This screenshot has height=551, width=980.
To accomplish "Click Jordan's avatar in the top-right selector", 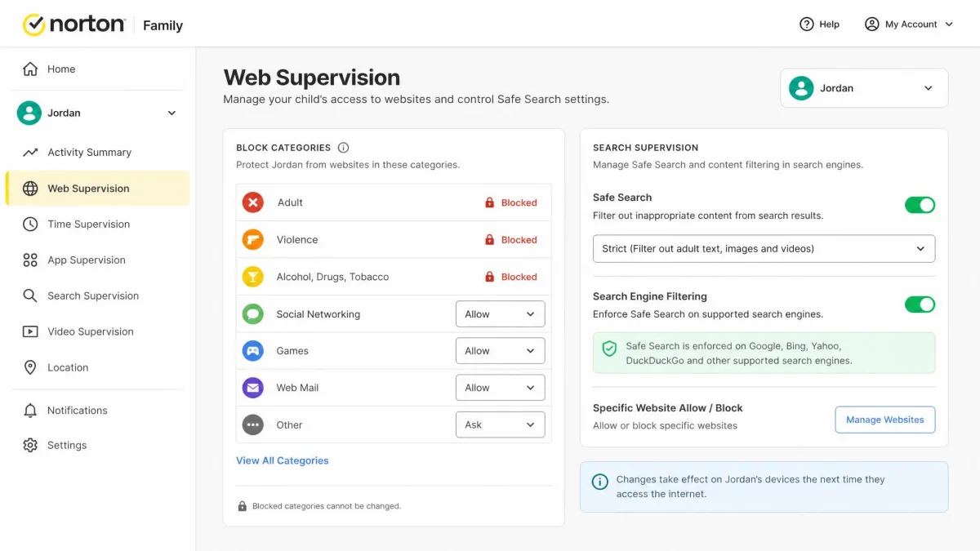I will [x=802, y=88].
